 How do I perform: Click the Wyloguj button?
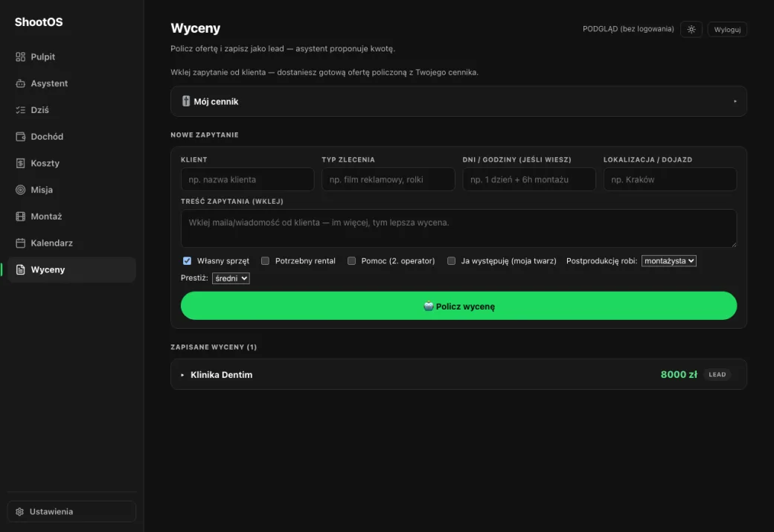pyautogui.click(x=727, y=30)
